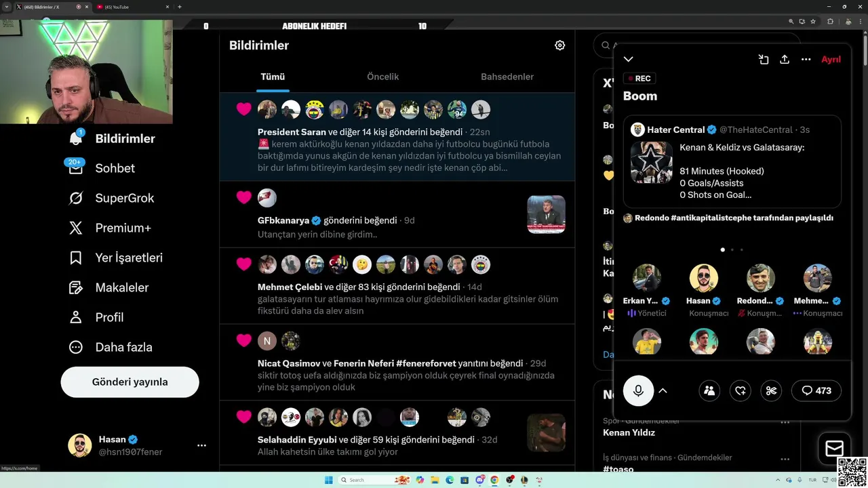This screenshot has height=488, width=868.
Task: Toggle the Space microphone button
Action: [x=638, y=390]
